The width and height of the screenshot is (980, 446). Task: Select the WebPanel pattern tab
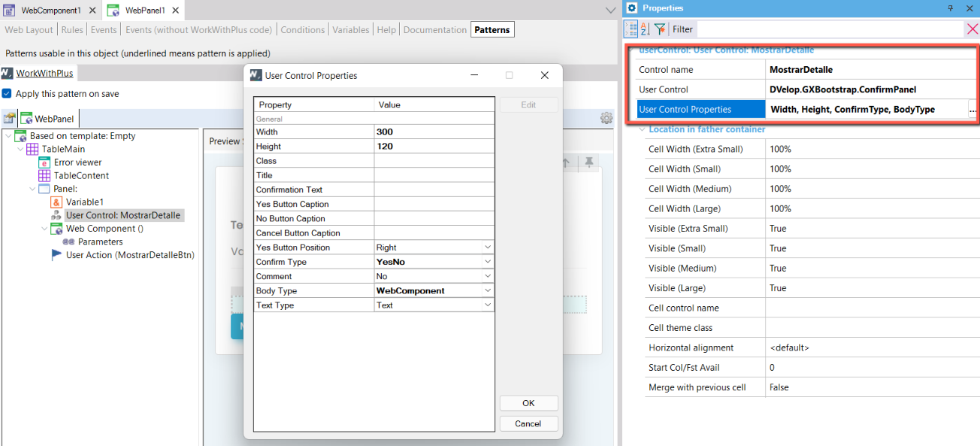click(x=49, y=119)
